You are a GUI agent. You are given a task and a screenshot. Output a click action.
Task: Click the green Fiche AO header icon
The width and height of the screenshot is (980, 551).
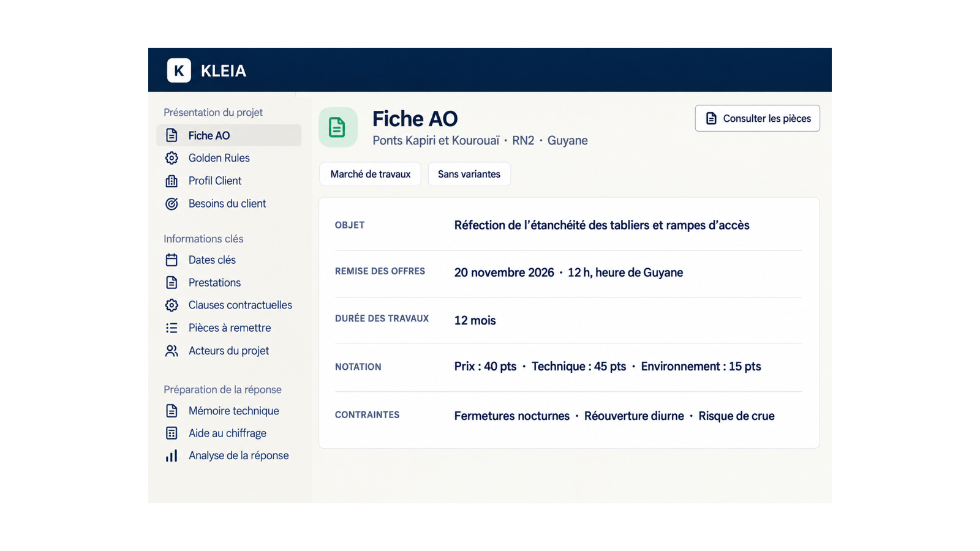click(x=337, y=127)
